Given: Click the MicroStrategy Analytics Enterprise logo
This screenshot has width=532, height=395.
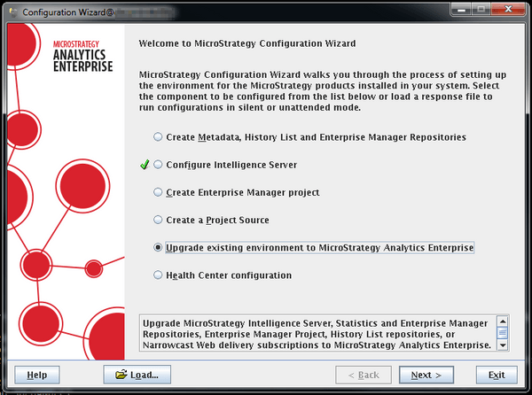Looking at the screenshot, I should pyautogui.click(x=83, y=55).
